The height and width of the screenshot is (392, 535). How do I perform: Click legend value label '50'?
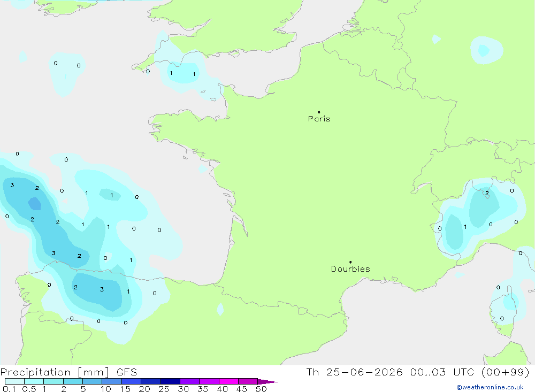coord(261,389)
